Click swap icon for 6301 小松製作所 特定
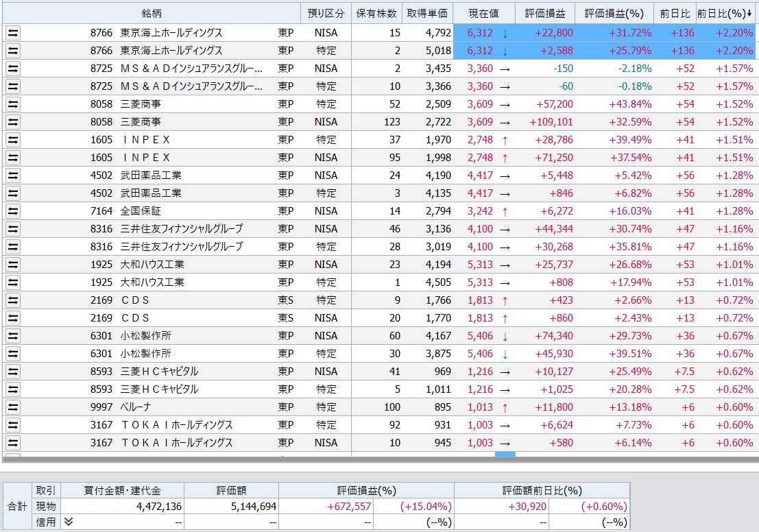The width and height of the screenshot is (759, 532). [13, 354]
